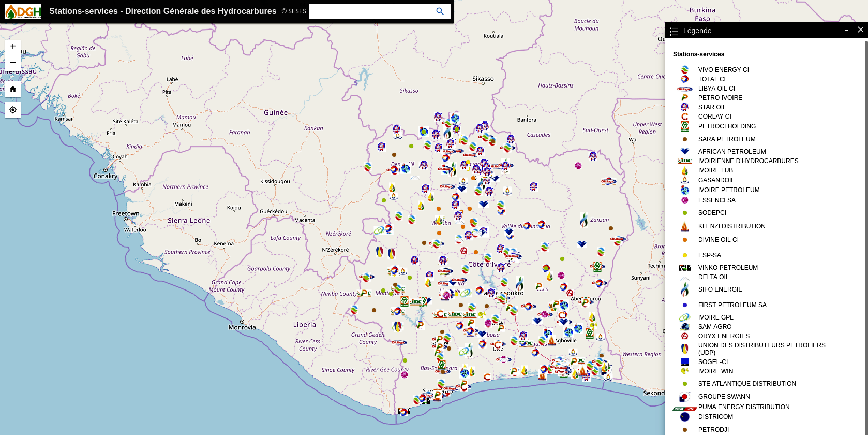Click the SIFO ENERGIE flame legend symbol
Image resolution: width=868 pixels, height=435 pixels.
tap(685, 289)
